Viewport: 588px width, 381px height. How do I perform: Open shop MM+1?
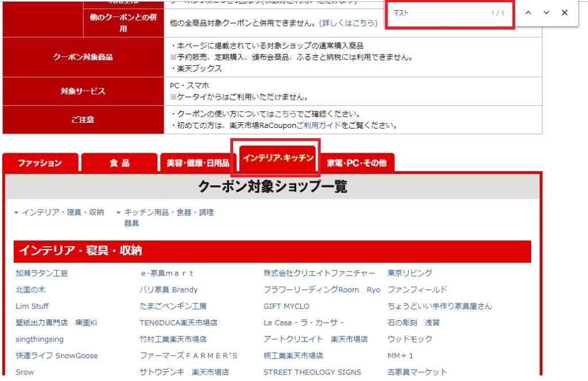tap(400, 356)
